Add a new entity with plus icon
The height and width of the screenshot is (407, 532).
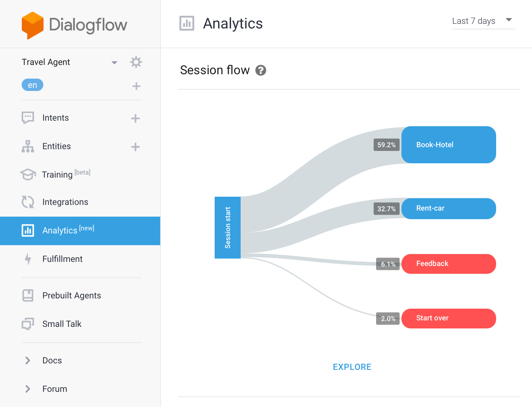pos(135,147)
